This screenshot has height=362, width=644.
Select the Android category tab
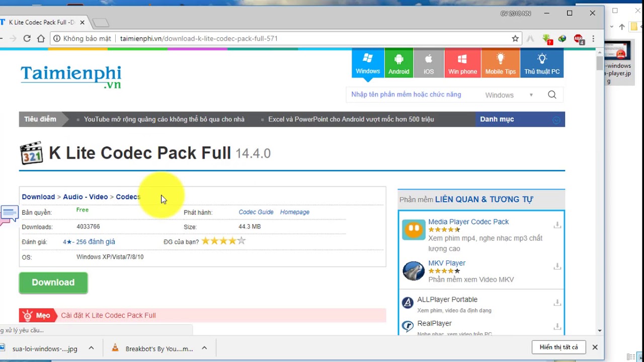(x=399, y=63)
